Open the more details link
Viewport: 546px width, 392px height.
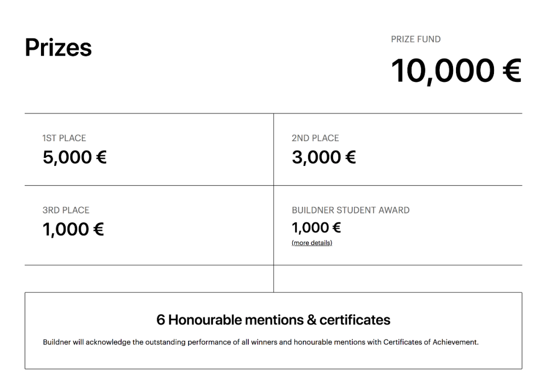[x=311, y=243]
